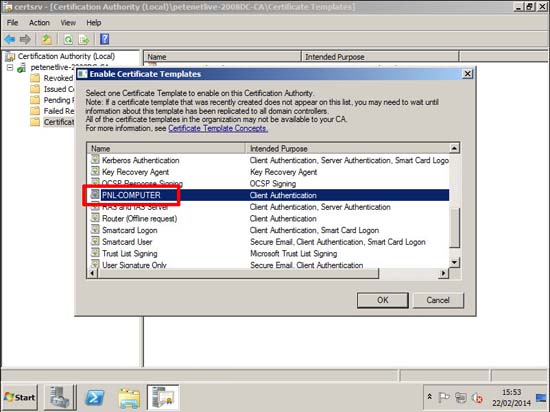Viewport: 550px width, 412px height.
Task: Show hidden system tray icons
Action: click(430, 397)
